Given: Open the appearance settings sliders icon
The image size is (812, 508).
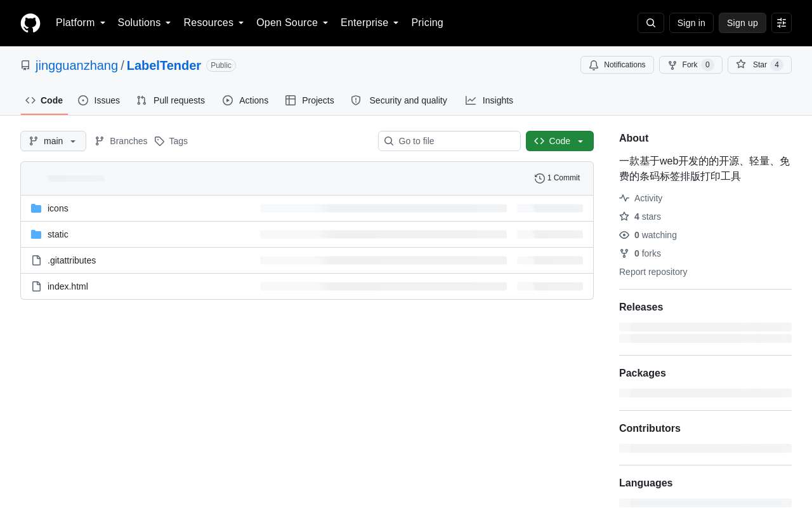Looking at the screenshot, I should pyautogui.click(x=782, y=23).
